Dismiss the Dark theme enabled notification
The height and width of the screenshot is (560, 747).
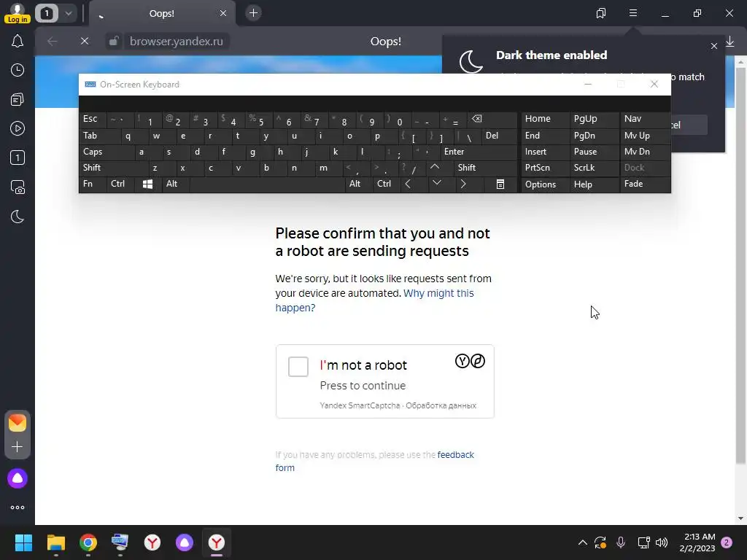point(713,46)
